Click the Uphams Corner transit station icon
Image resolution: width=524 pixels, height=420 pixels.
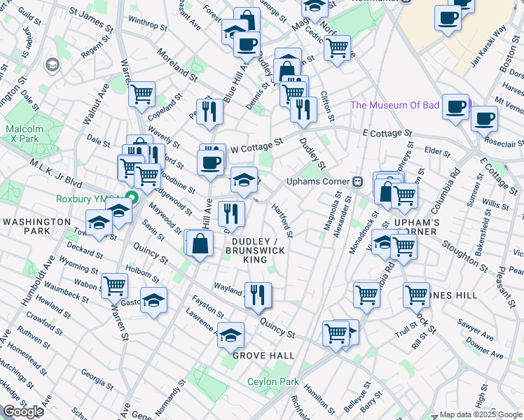pos(358,181)
